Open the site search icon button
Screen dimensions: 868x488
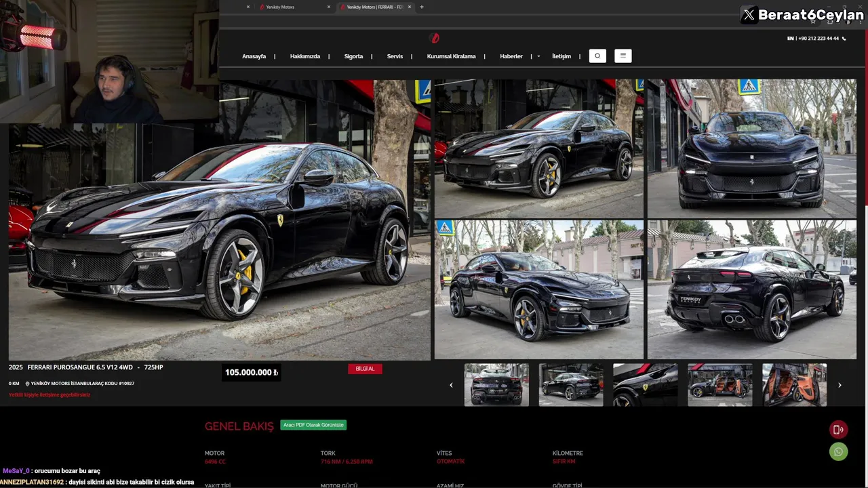pyautogui.click(x=597, y=56)
